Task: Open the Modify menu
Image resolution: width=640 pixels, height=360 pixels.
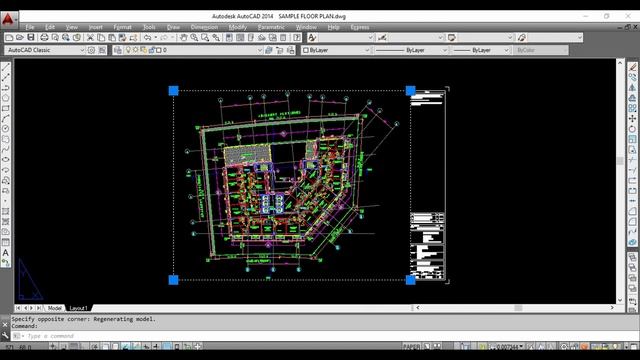Action: point(238,27)
